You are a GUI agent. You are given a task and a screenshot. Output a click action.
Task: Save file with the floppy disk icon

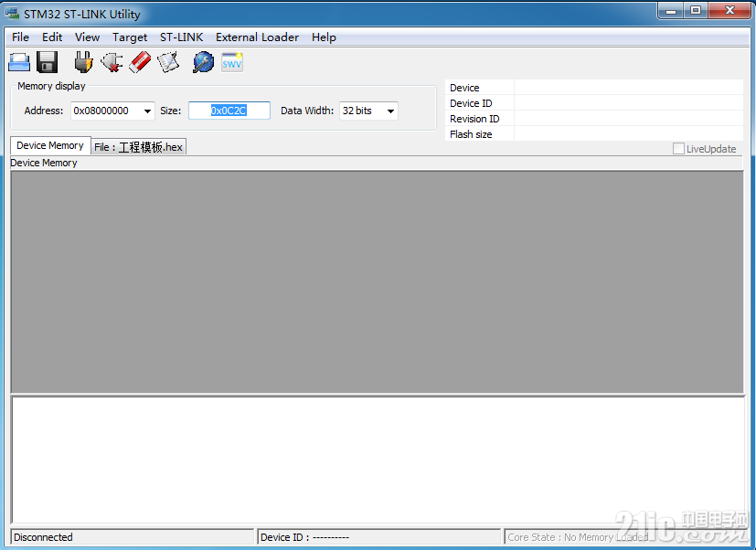coord(47,63)
